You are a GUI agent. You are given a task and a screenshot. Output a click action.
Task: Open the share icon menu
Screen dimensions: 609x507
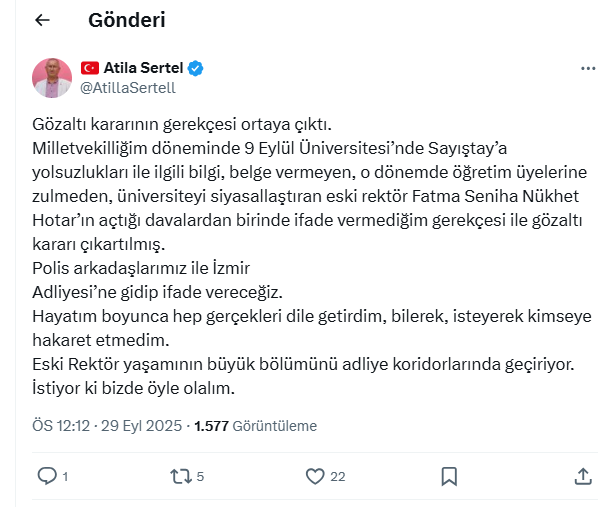(583, 476)
